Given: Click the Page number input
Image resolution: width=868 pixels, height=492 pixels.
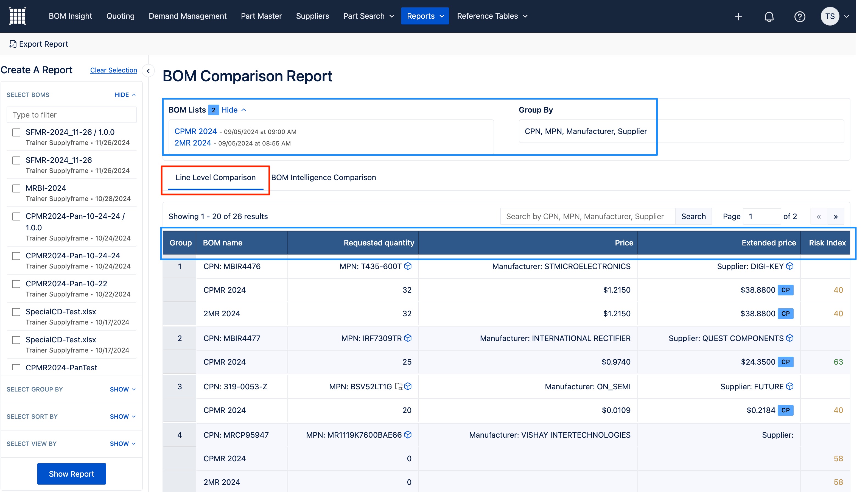Looking at the screenshot, I should point(762,217).
